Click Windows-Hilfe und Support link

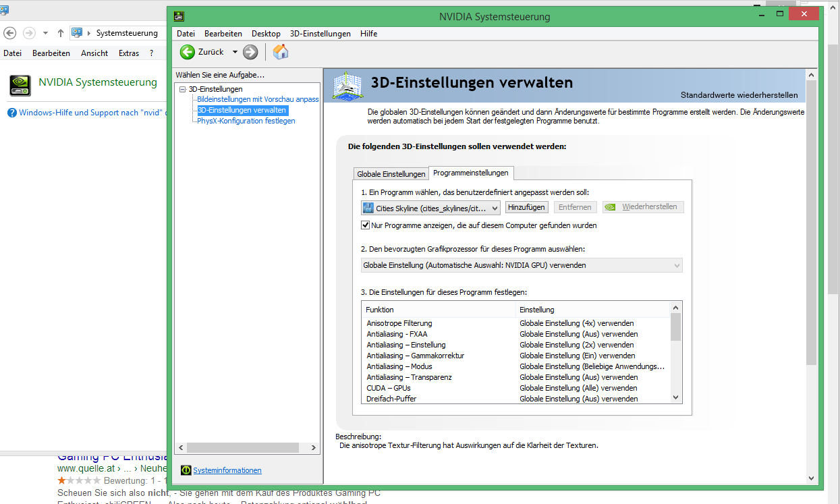click(x=92, y=113)
